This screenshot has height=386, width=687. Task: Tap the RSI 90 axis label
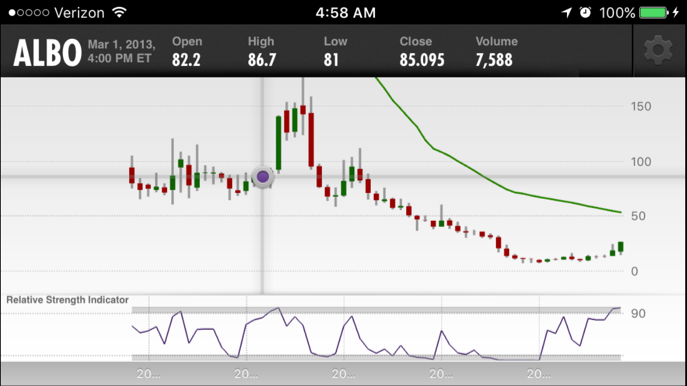638,314
